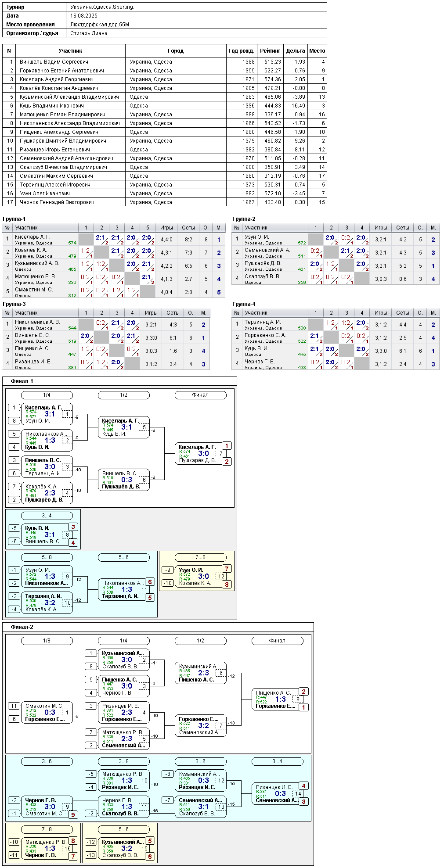Click Финал-2 final match score 1:3
Image resolution: width=444 pixels, height=868 pixels.
tap(280, 699)
